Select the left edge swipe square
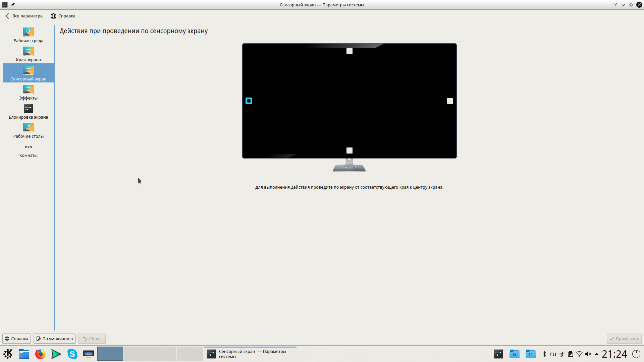Screen dimensions: 644x362 point(249,101)
